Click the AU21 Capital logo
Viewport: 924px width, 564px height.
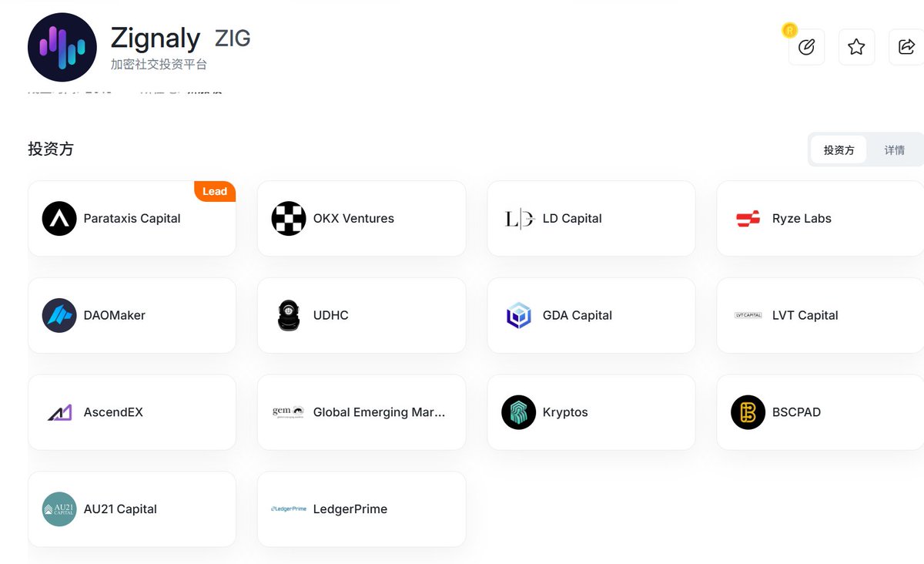point(59,509)
